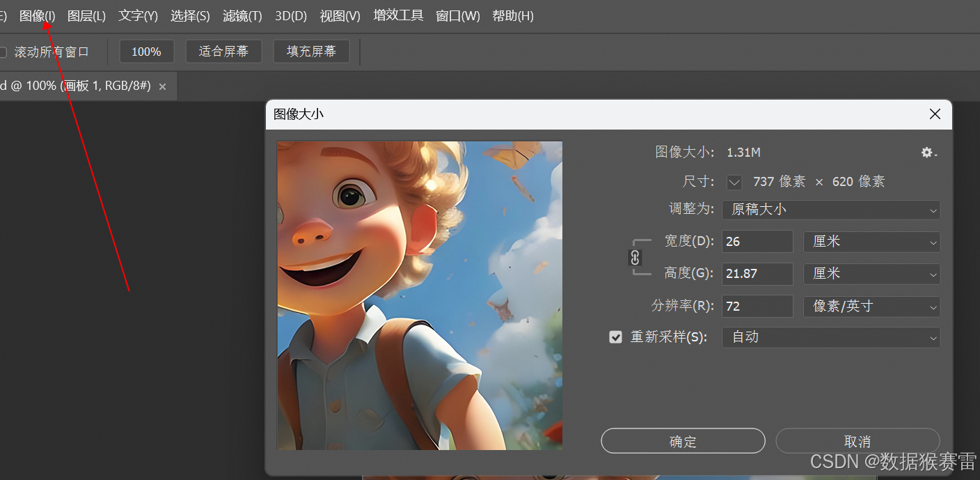Open the 像素/英寸 resolution unit dropdown
This screenshot has width=980, height=480.
(x=872, y=306)
